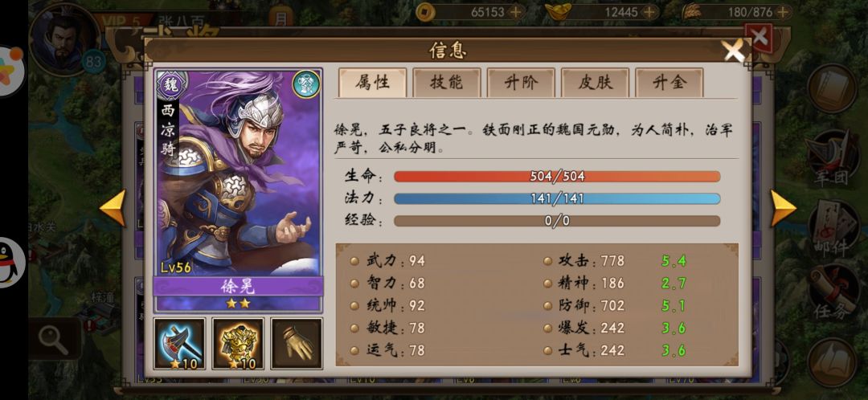
Task: Open the 任务 quest scroll icon
Action: pyautogui.click(x=833, y=292)
